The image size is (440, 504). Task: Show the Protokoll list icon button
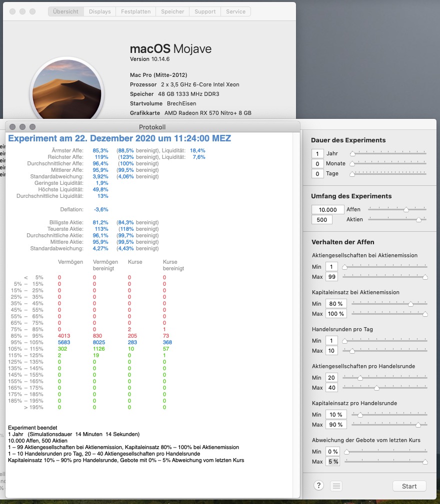(x=336, y=486)
